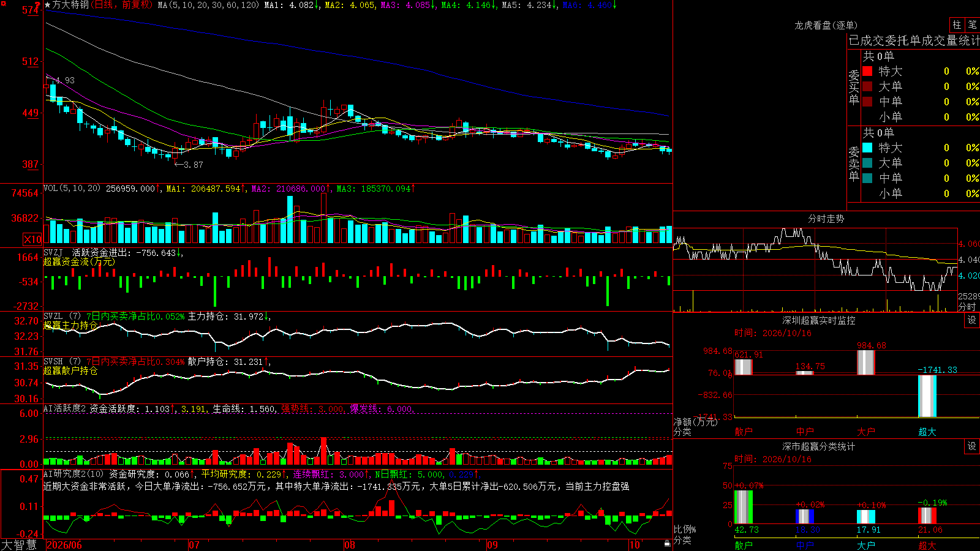
Task: Click the MA(5,10,20,30,60,120) indicator parameters
Action: pos(209,5)
